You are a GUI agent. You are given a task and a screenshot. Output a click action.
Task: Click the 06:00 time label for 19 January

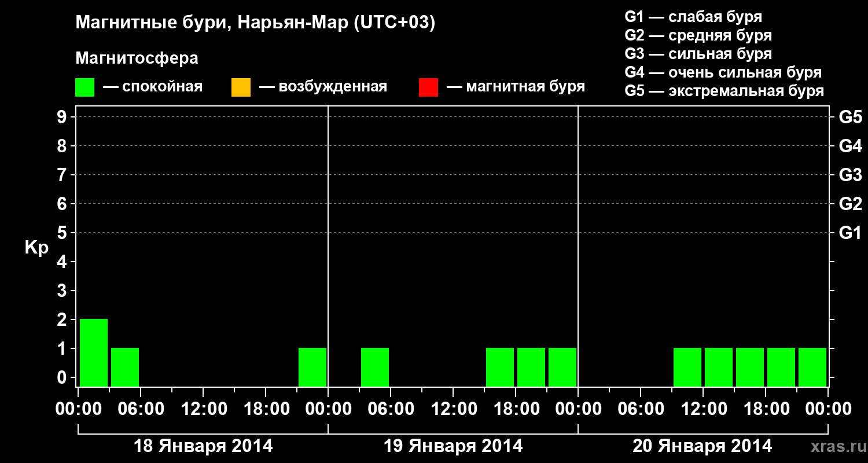tap(391, 409)
